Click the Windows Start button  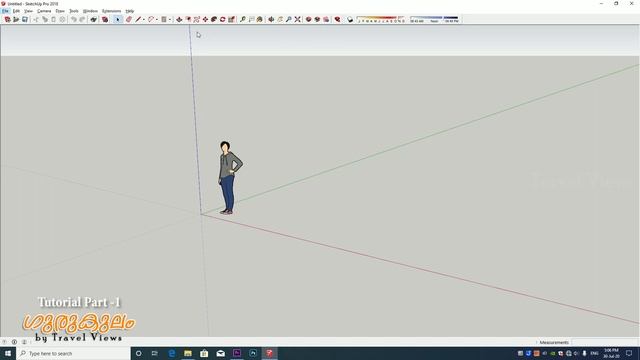8,353
